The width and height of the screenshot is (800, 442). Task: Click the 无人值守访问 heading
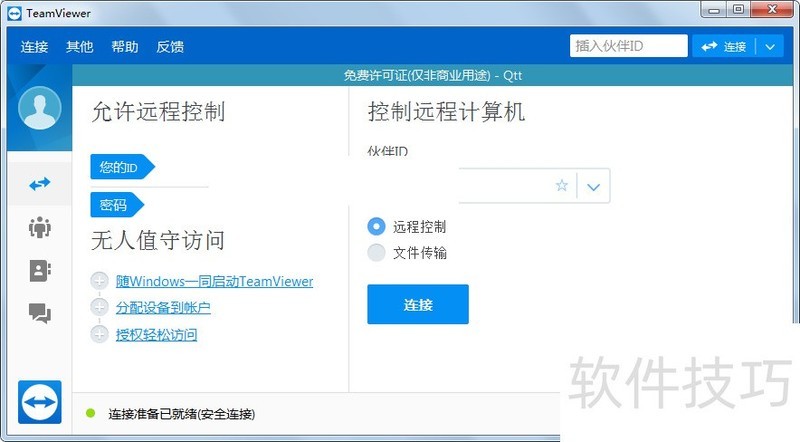click(158, 240)
